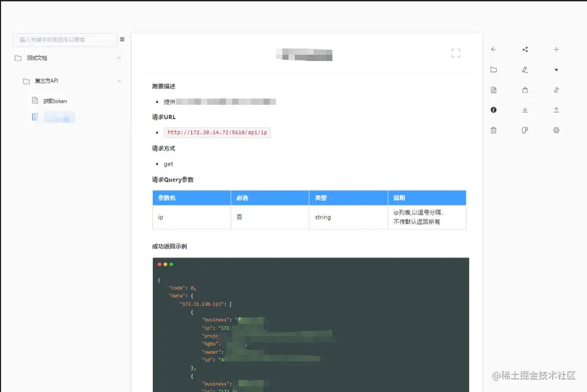
Task: Click the 请求方式 heading
Action: (x=164, y=149)
